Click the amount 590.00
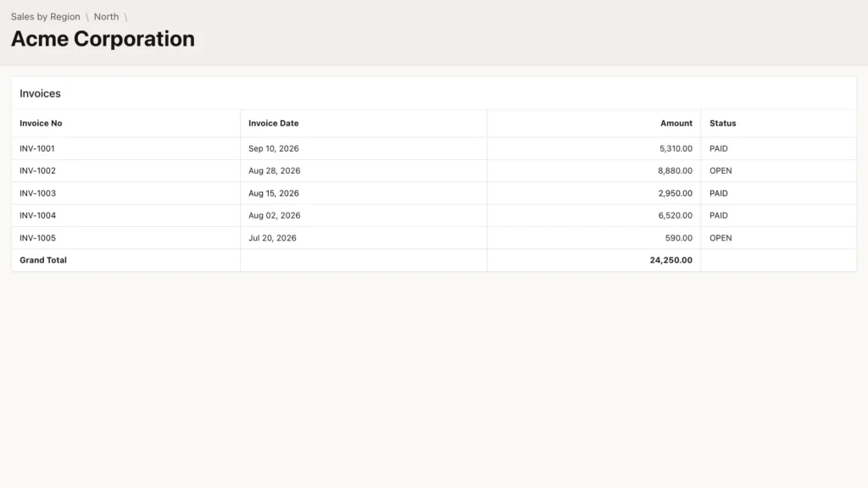Image resolution: width=868 pixels, height=488 pixels. click(679, 238)
